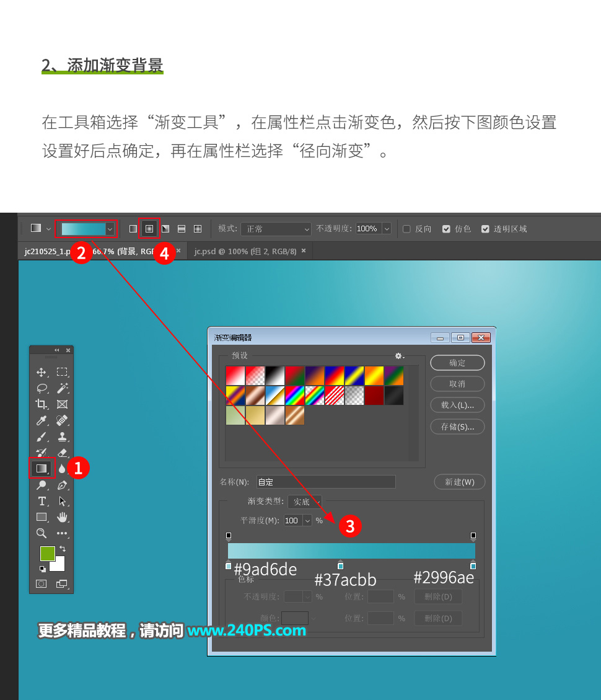Select the Clone Stamp tool
This screenshot has width=601, height=700.
click(63, 436)
